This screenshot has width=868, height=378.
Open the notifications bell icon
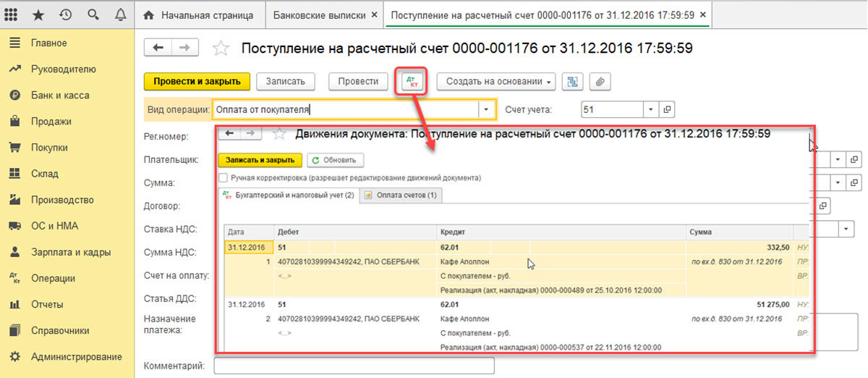(x=120, y=14)
